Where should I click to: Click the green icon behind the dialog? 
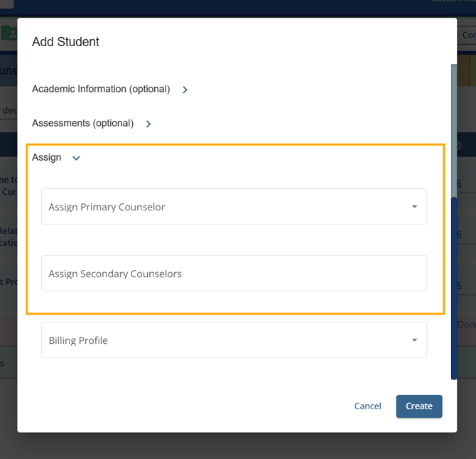coord(9,33)
